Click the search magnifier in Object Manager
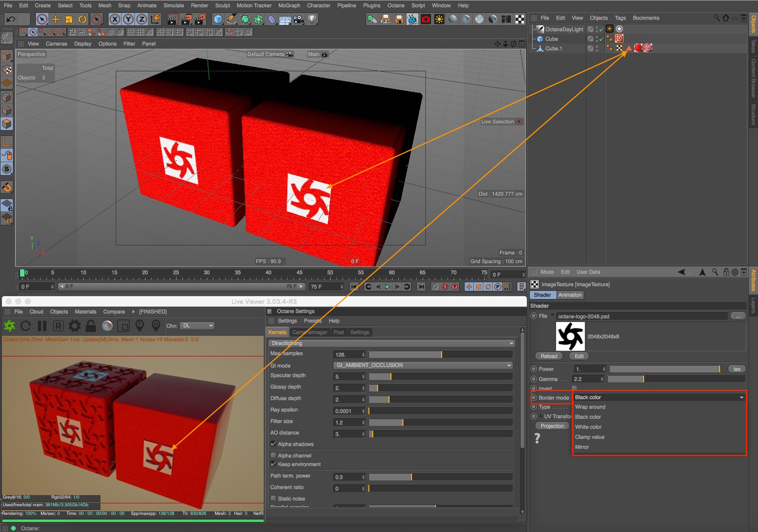 [x=717, y=18]
